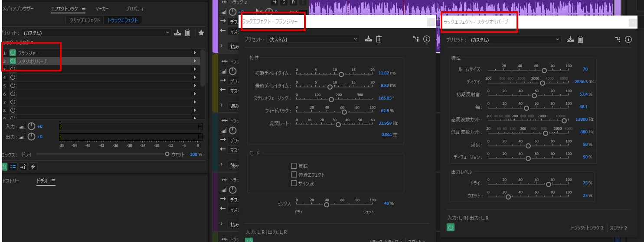This screenshot has width=644, height=242.
Task: Click the info icon in Flanger window
Action: click(426, 39)
